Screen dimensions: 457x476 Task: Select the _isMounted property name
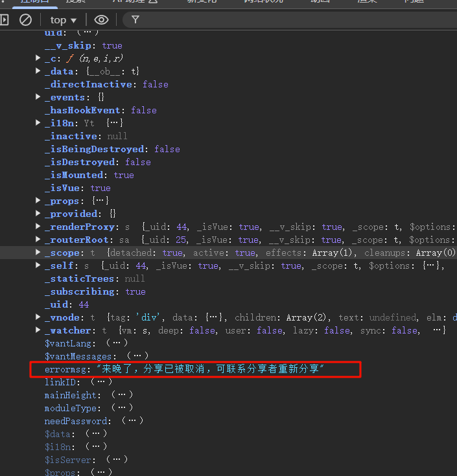tap(74, 175)
